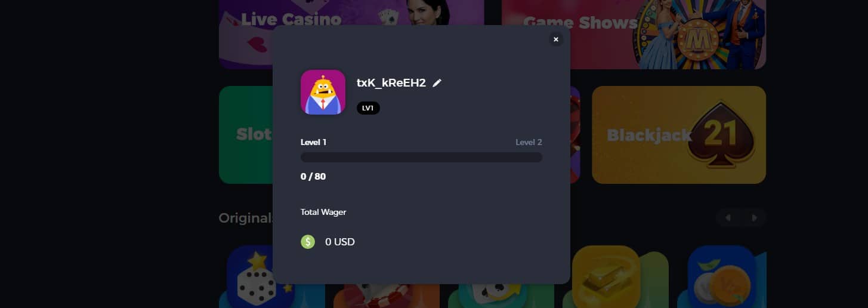Click the Originals section heading
The width and height of the screenshot is (868, 308).
(246, 218)
